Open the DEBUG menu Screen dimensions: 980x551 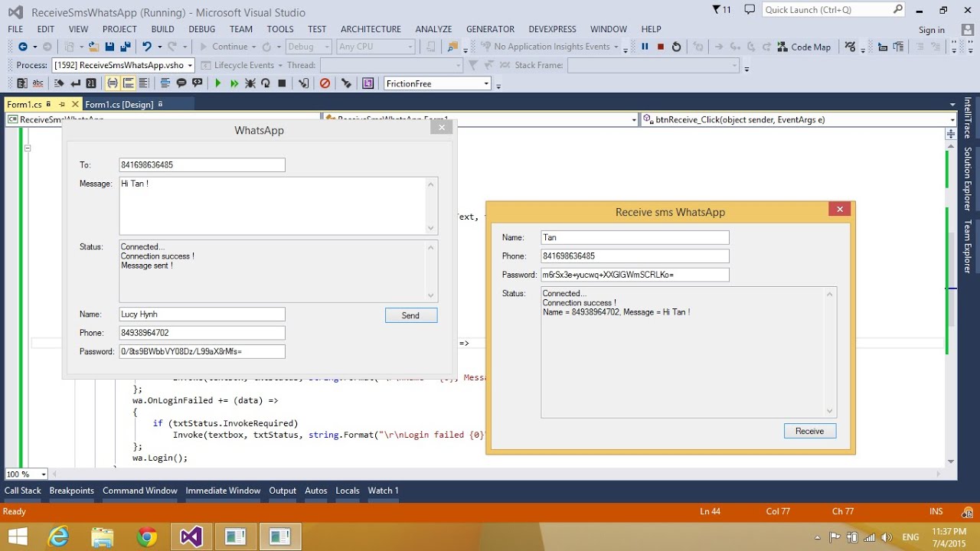202,29
